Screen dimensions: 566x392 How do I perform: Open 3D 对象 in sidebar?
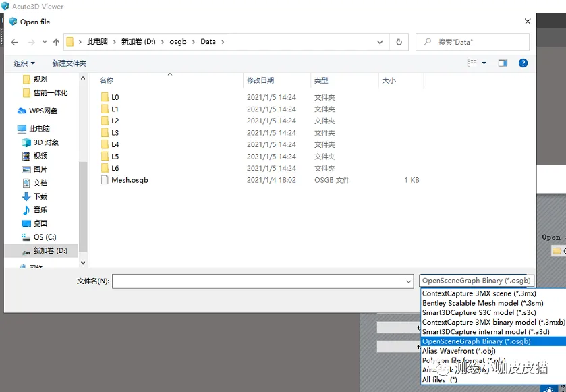pos(46,142)
